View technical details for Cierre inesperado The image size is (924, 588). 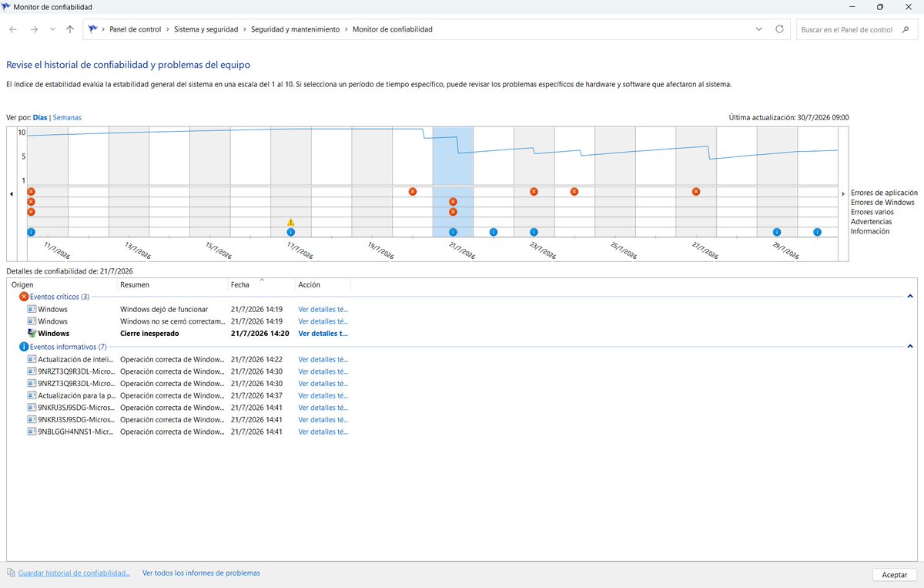click(323, 334)
